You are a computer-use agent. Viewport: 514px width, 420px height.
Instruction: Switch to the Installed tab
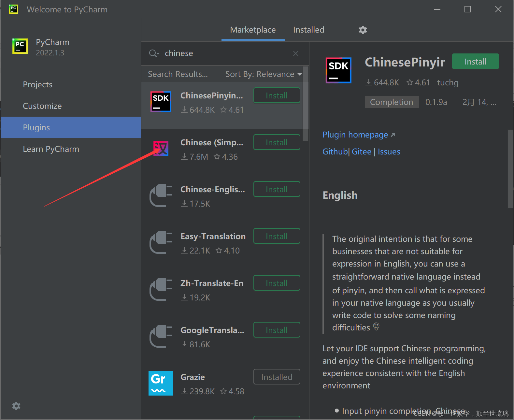308,30
